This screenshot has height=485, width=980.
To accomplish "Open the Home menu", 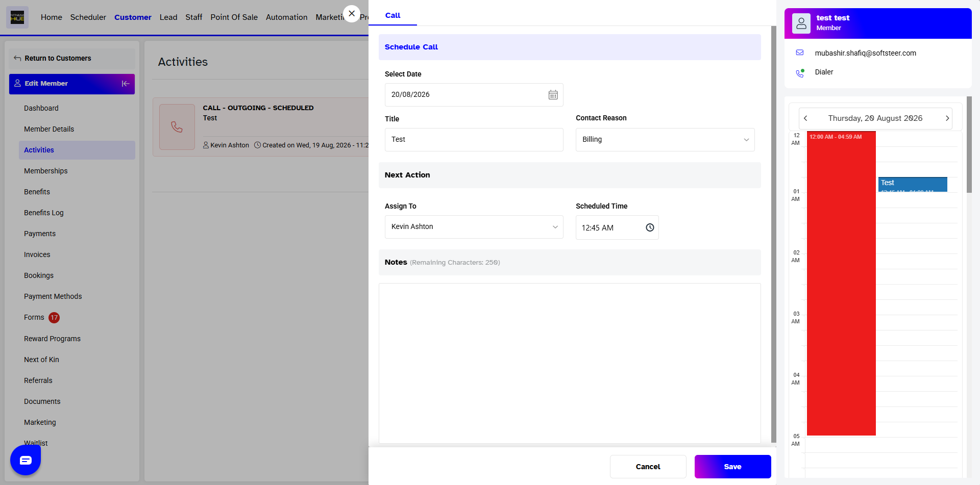I will pos(52,17).
